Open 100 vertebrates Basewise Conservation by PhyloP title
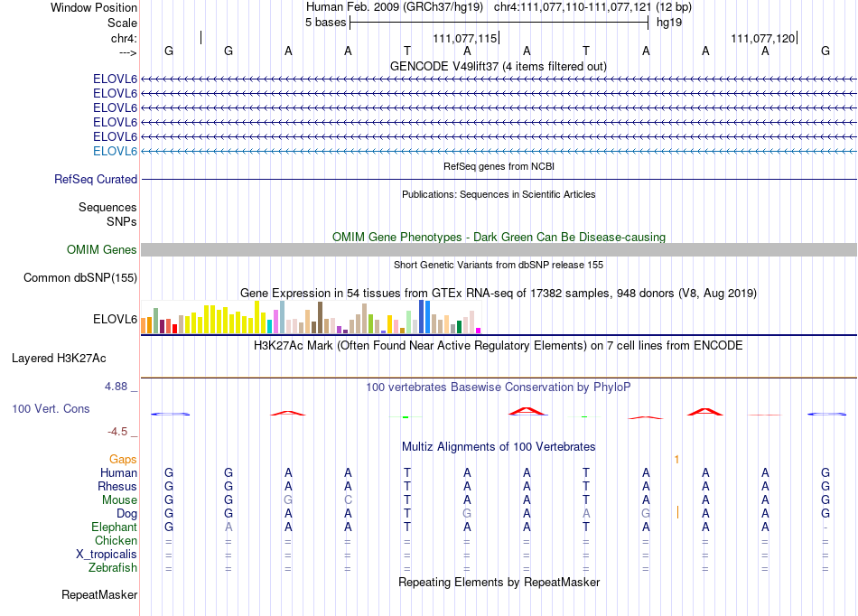This screenshot has height=616, width=858. coord(499,387)
